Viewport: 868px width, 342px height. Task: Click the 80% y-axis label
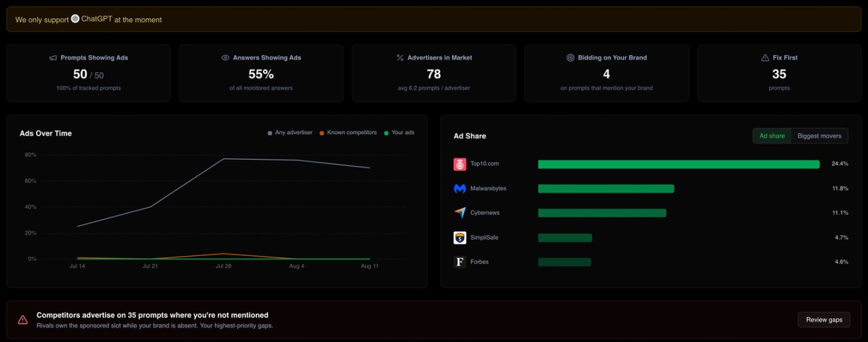click(x=31, y=155)
